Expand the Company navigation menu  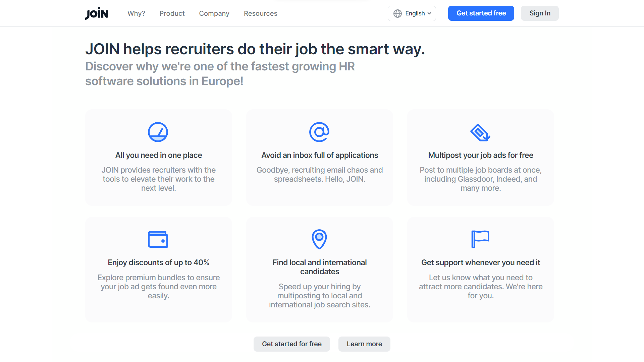pos(214,13)
